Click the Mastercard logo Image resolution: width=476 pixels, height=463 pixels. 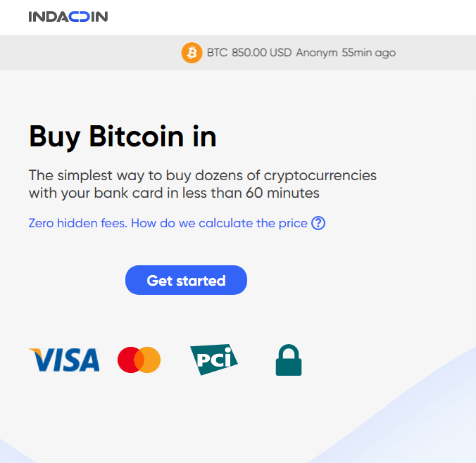139,360
